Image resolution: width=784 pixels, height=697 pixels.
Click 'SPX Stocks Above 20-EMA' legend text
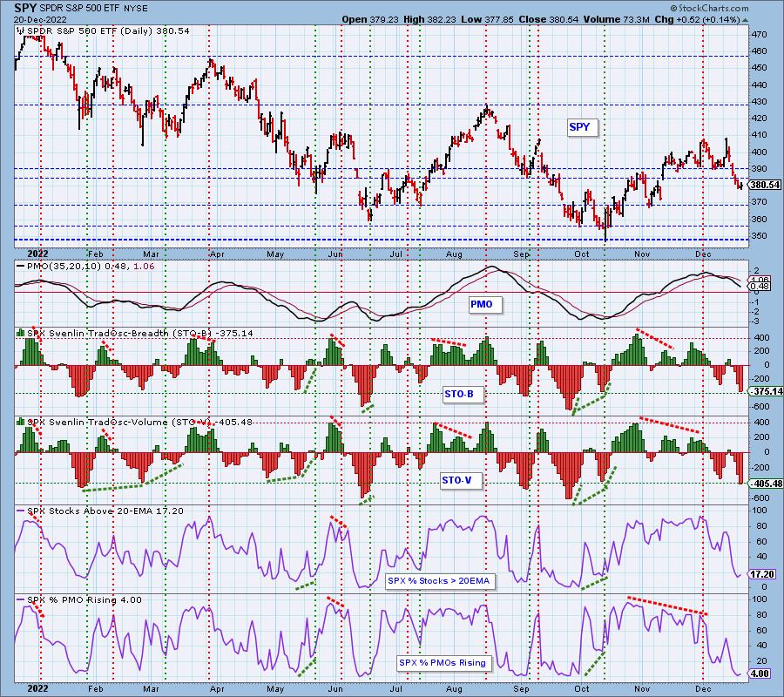91,511
